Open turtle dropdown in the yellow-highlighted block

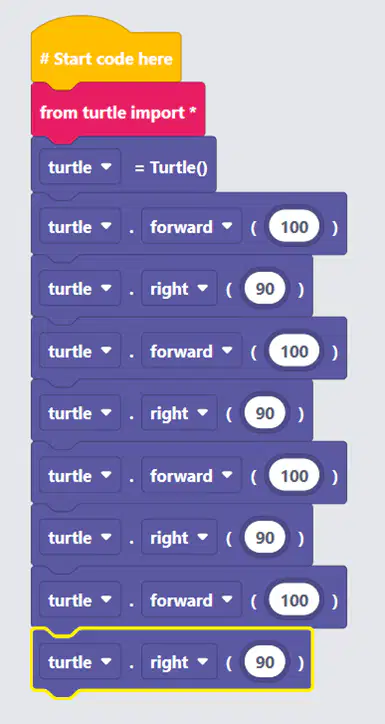[x=80, y=662]
